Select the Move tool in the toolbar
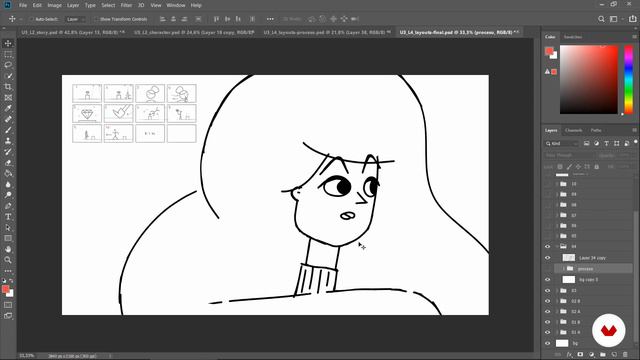 click(8, 43)
